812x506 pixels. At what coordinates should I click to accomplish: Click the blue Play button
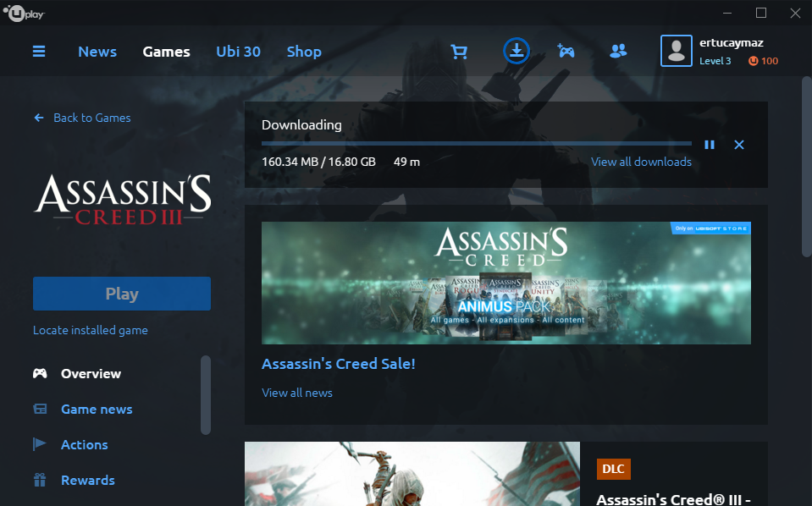[x=122, y=294]
